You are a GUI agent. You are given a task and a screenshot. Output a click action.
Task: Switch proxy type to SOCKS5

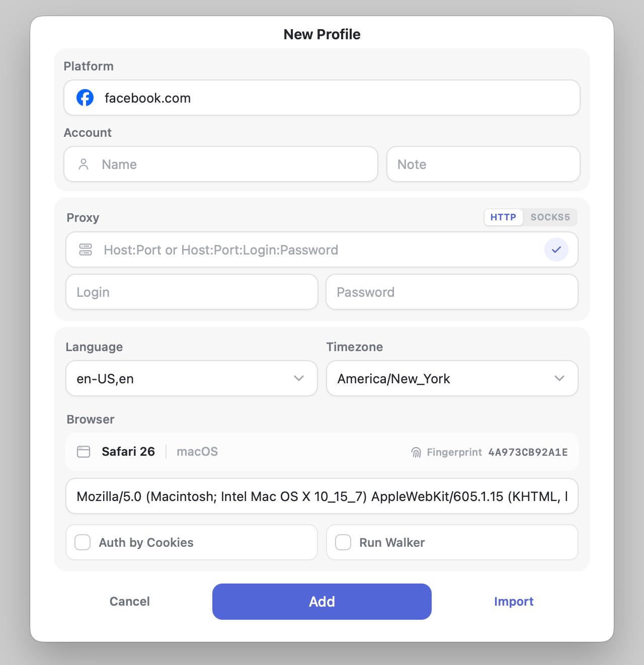(550, 217)
